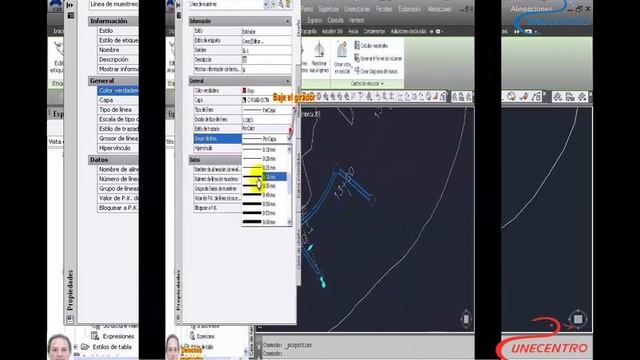
Task: Open the Explanación menu
Action: (x=409, y=9)
